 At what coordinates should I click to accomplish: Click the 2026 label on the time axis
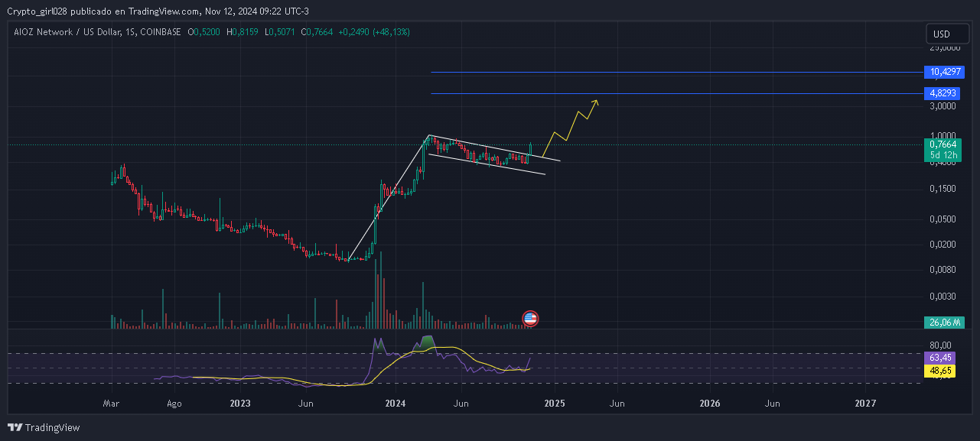tap(710, 402)
